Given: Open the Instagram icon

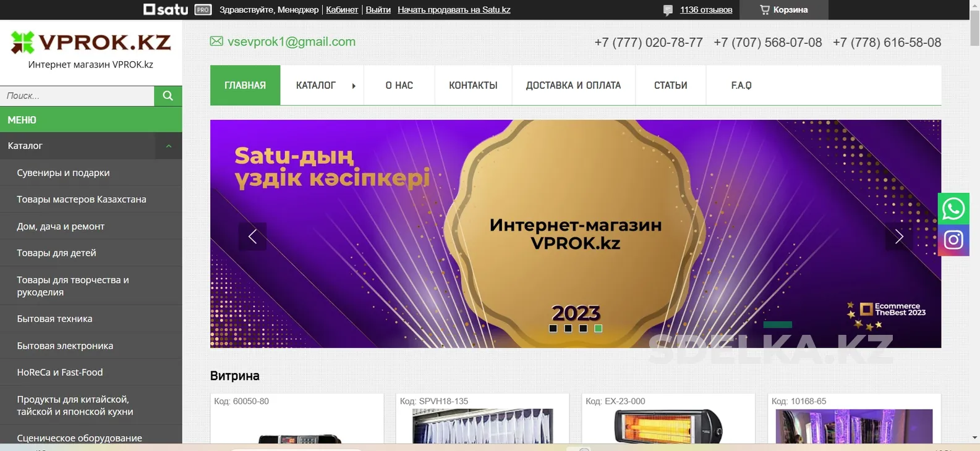Looking at the screenshot, I should click(953, 240).
